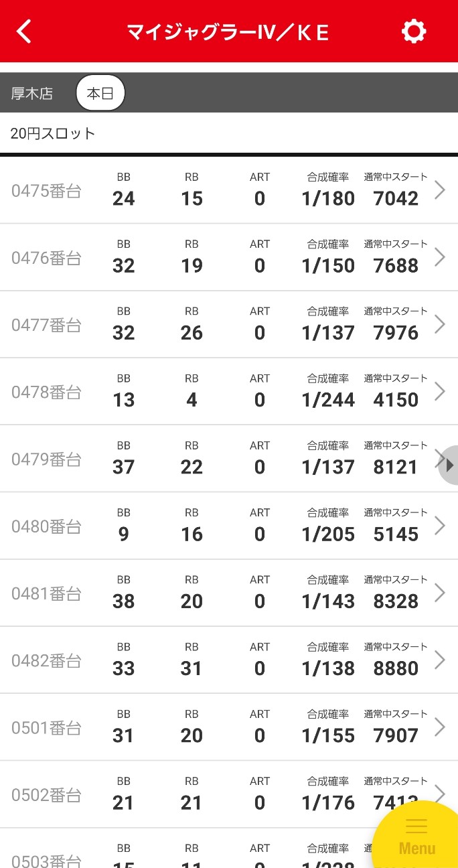The width and height of the screenshot is (458, 868).
Task: Open machine 0479番台 details
Action: (x=229, y=459)
